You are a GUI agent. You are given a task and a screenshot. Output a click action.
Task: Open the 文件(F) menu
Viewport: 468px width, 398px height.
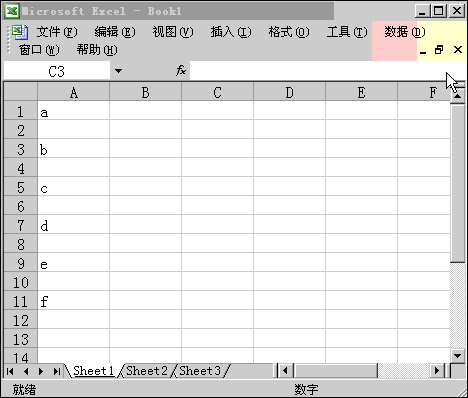pyautogui.click(x=57, y=32)
